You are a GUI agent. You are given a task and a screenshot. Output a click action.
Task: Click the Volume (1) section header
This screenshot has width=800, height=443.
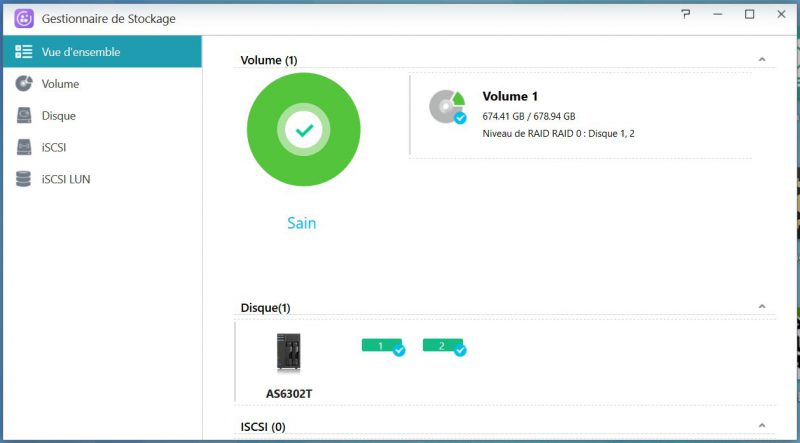[269, 60]
